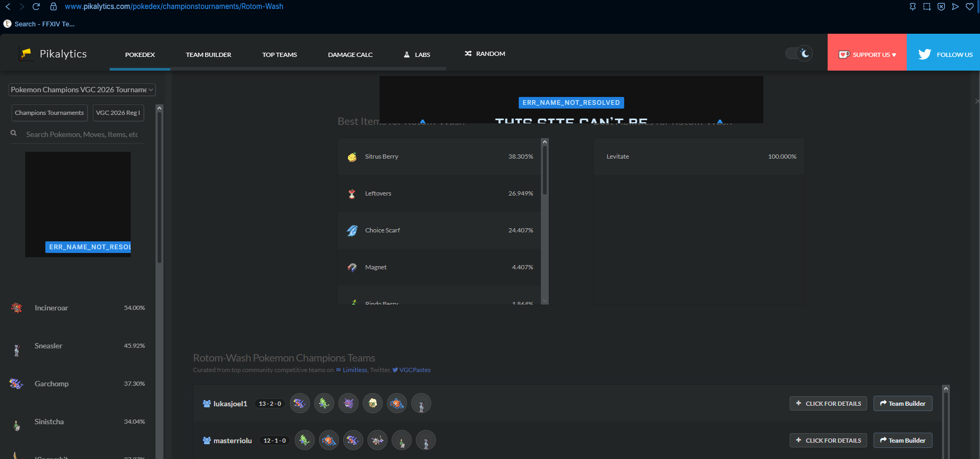
Task: Click the Sinistcha sprite in the sidebar
Action: pos(17,425)
